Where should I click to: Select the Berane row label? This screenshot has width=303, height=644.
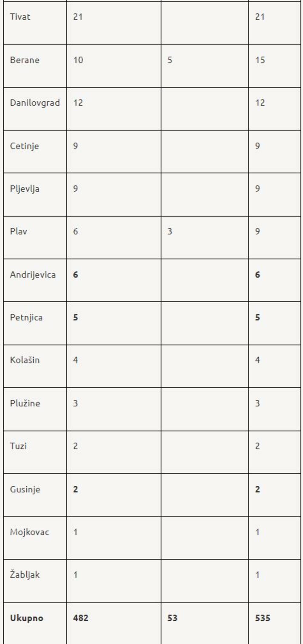[x=25, y=60]
